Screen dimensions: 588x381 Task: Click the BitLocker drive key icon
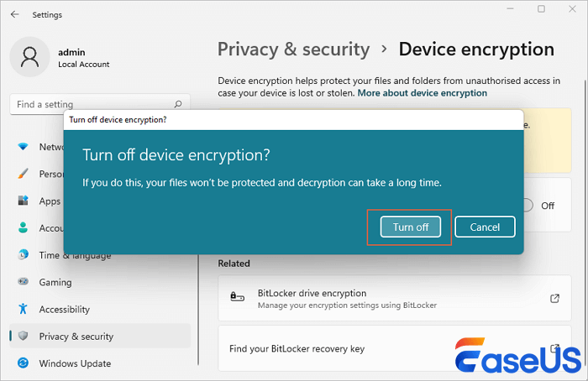[238, 298]
